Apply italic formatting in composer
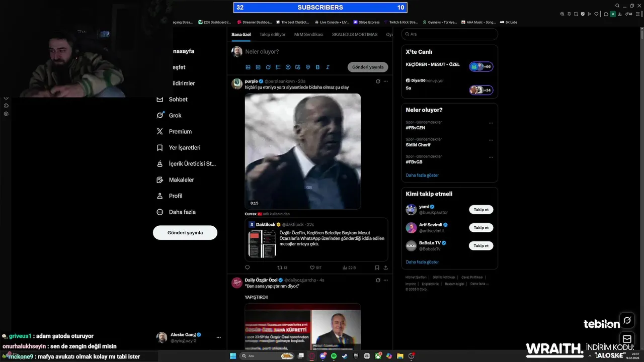This screenshot has height=362, width=644. click(x=328, y=67)
